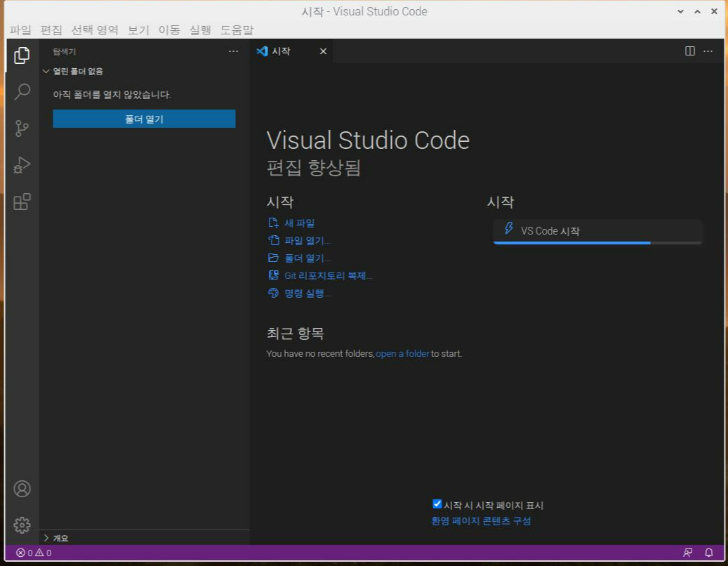Screen dimensions: 728x566
Task: Collapse the 열린 폴더 없음 section
Action: click(x=144, y=71)
